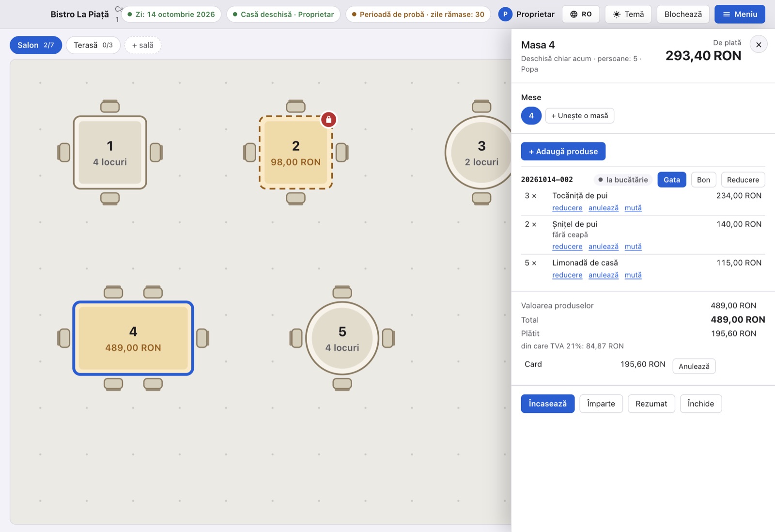Viewport: 775px width, 532px height.
Task: Click Adaugă produse button
Action: click(x=563, y=151)
